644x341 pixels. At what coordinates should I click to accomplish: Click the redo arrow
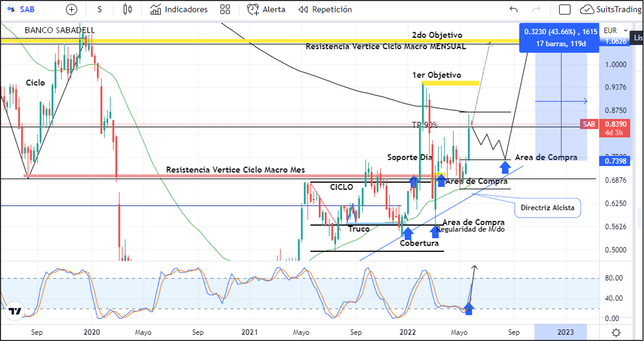click(536, 10)
